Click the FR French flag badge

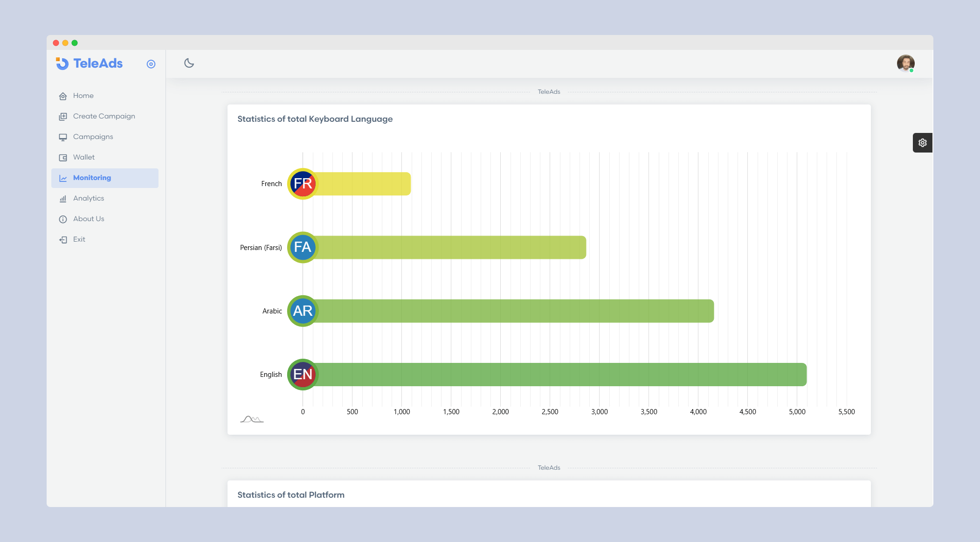tap(303, 184)
